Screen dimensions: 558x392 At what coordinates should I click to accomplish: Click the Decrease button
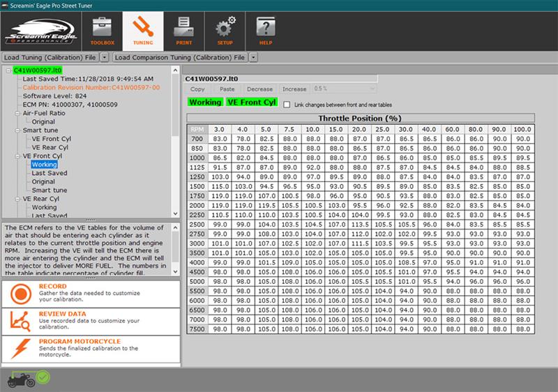pyautogui.click(x=259, y=89)
